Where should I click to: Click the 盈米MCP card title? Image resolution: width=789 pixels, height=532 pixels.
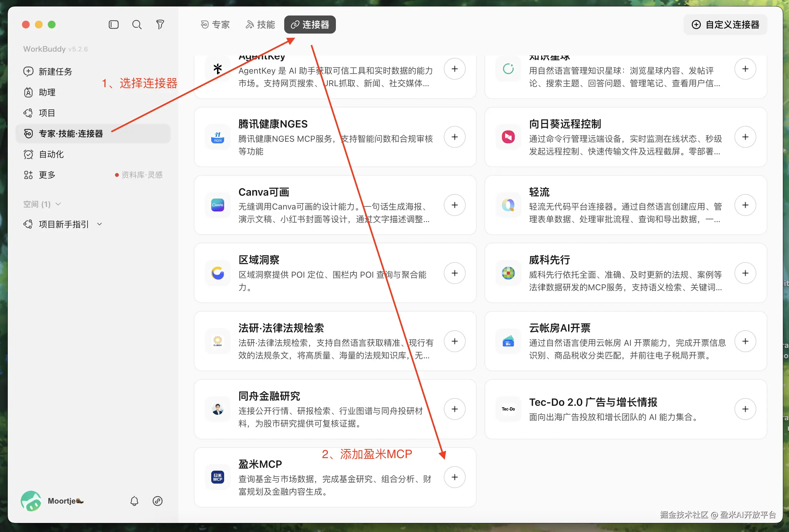[x=260, y=464]
